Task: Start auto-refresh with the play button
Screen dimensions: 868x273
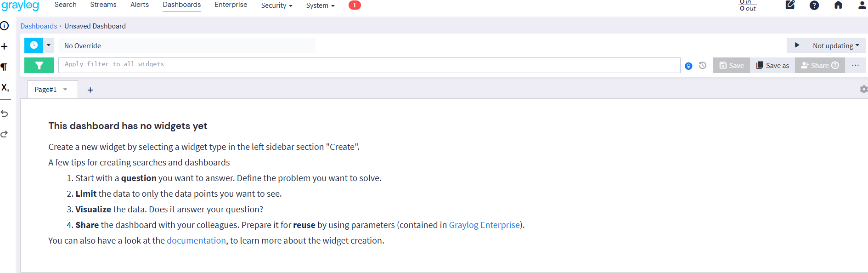Action: coord(797,45)
